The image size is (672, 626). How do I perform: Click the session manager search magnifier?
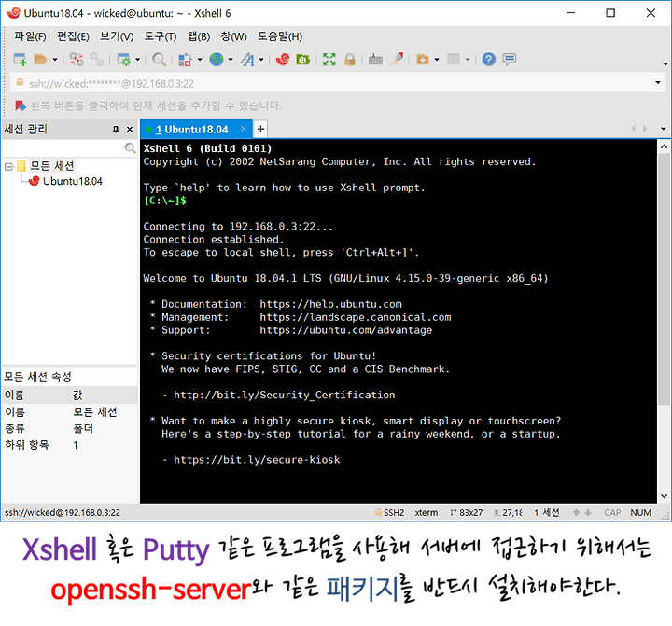(x=130, y=148)
